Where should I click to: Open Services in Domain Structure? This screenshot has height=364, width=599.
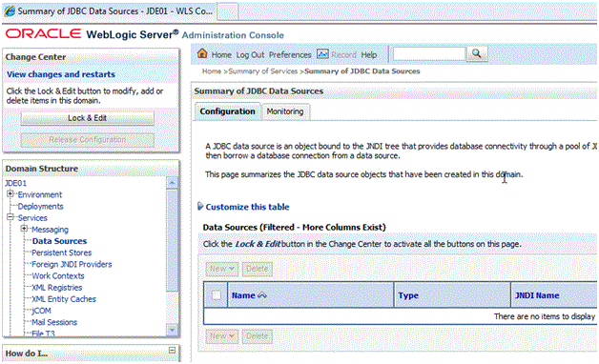[32, 218]
